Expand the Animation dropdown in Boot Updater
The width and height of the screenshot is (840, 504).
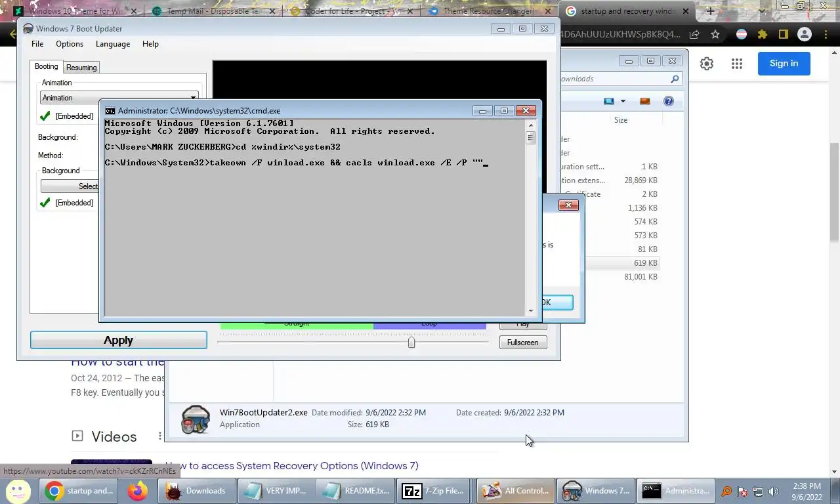click(x=193, y=98)
